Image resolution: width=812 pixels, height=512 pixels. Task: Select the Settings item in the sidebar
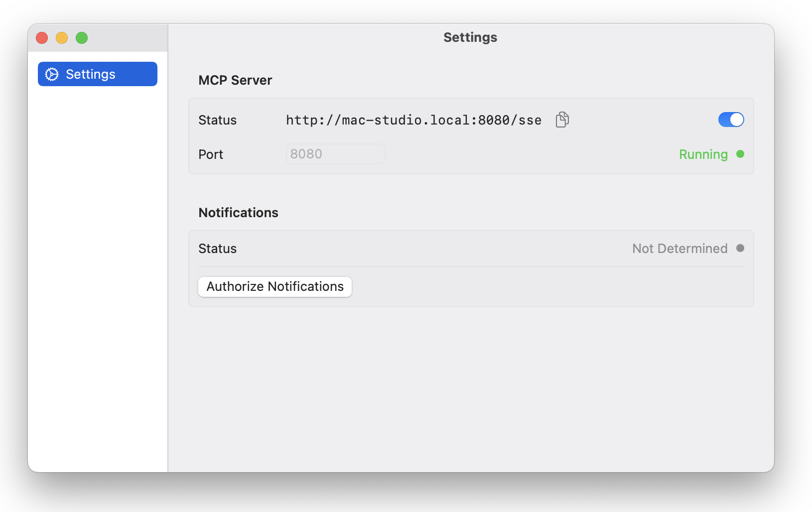pyautogui.click(x=98, y=74)
